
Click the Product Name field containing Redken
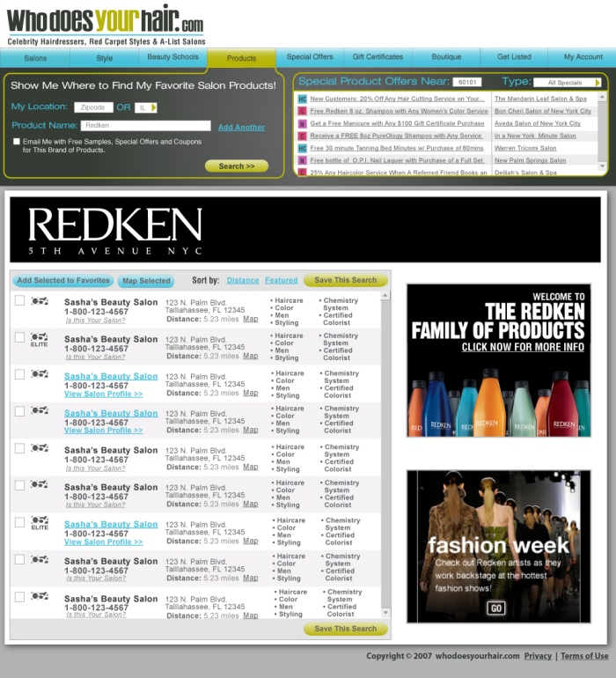point(146,125)
